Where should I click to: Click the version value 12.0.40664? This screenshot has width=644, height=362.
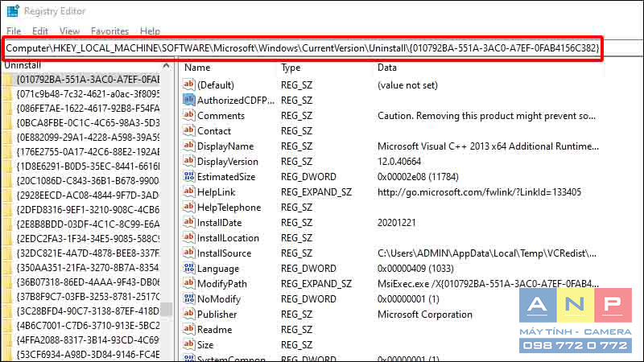[399, 162]
